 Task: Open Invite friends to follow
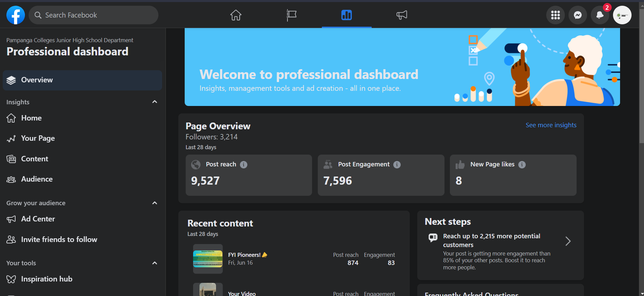point(82,240)
